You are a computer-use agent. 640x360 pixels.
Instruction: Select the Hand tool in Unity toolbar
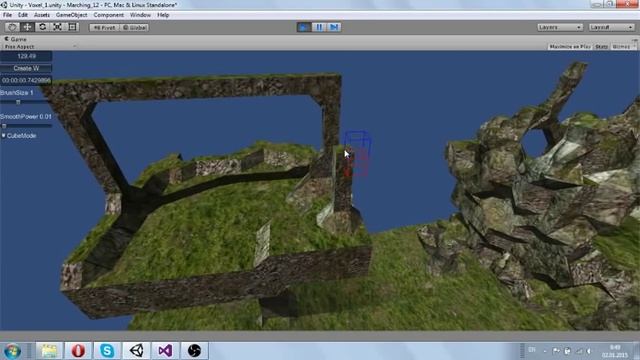point(12,27)
